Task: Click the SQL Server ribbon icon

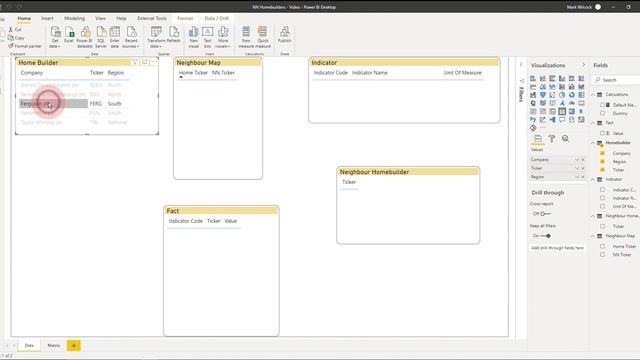Action: [x=101, y=37]
